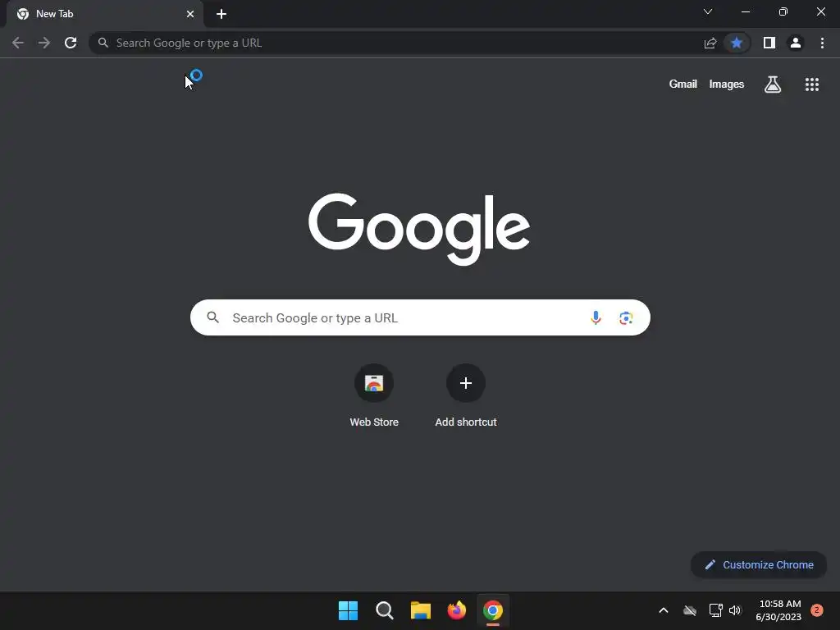Open Google Images link
Image resolution: width=840 pixels, height=630 pixels.
coord(727,84)
